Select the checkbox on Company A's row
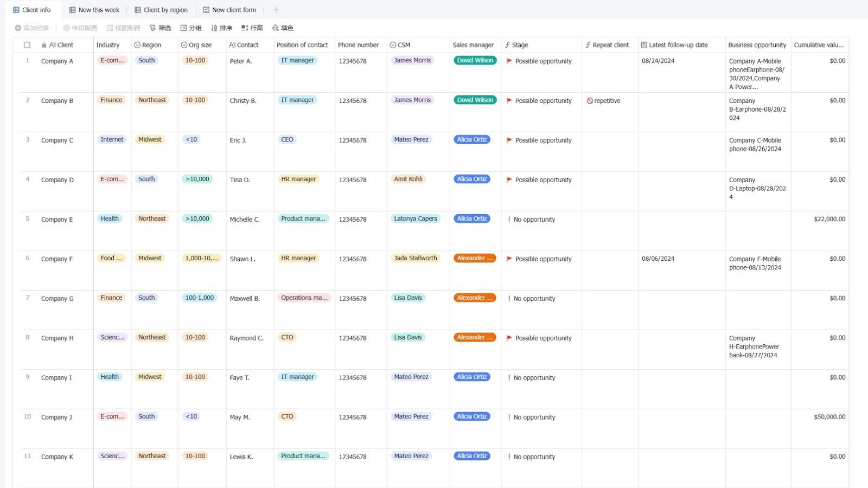The height and width of the screenshot is (488, 868). (27, 61)
